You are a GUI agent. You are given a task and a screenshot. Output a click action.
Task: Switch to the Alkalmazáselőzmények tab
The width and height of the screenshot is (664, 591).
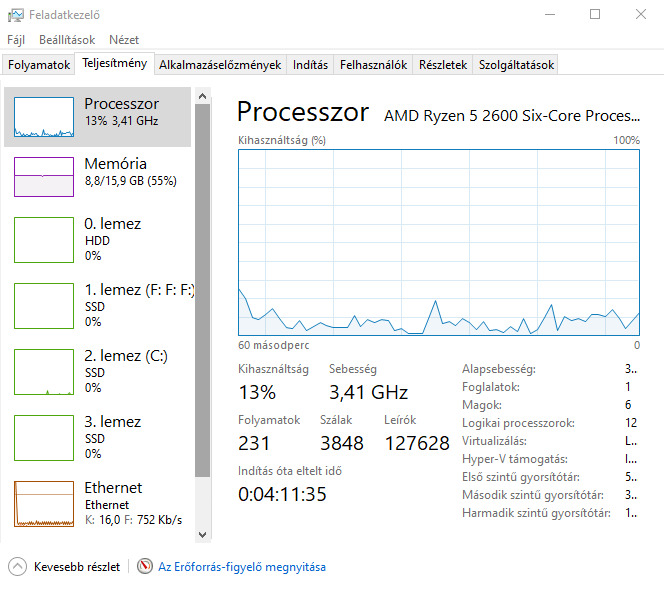click(220, 65)
